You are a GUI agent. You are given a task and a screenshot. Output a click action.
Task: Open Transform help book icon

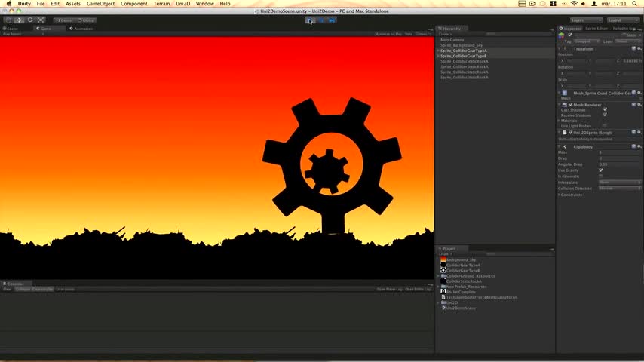[633, 49]
